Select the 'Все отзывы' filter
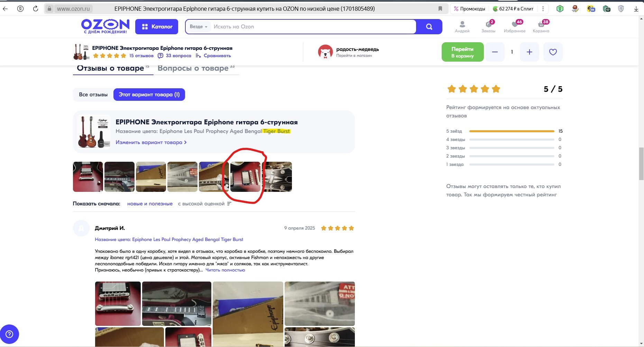The height and width of the screenshot is (347, 644). point(93,95)
